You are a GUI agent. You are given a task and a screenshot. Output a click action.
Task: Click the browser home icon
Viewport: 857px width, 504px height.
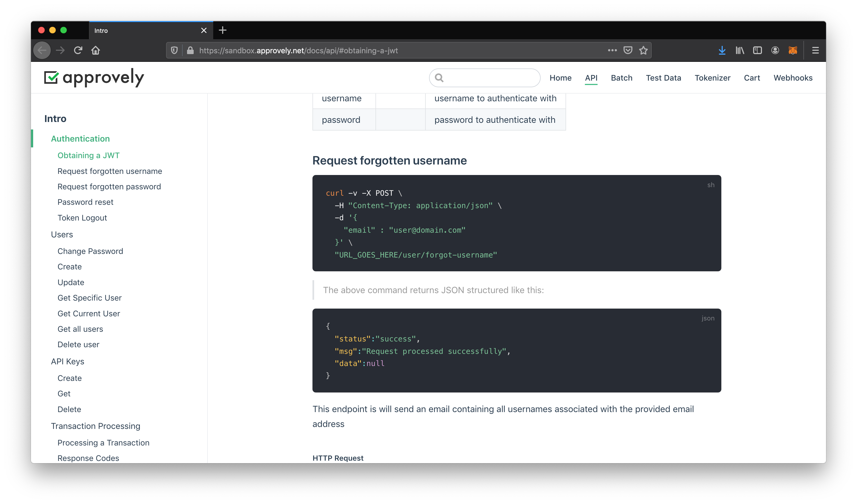pos(96,50)
